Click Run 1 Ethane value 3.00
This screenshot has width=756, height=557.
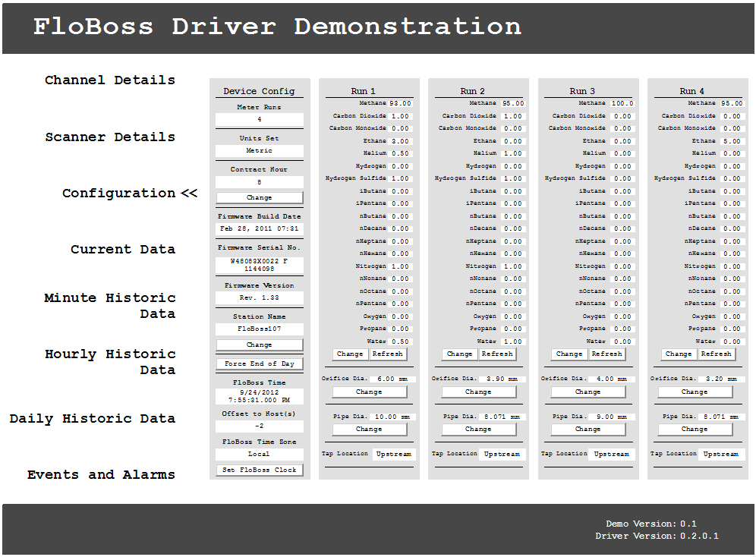point(400,142)
